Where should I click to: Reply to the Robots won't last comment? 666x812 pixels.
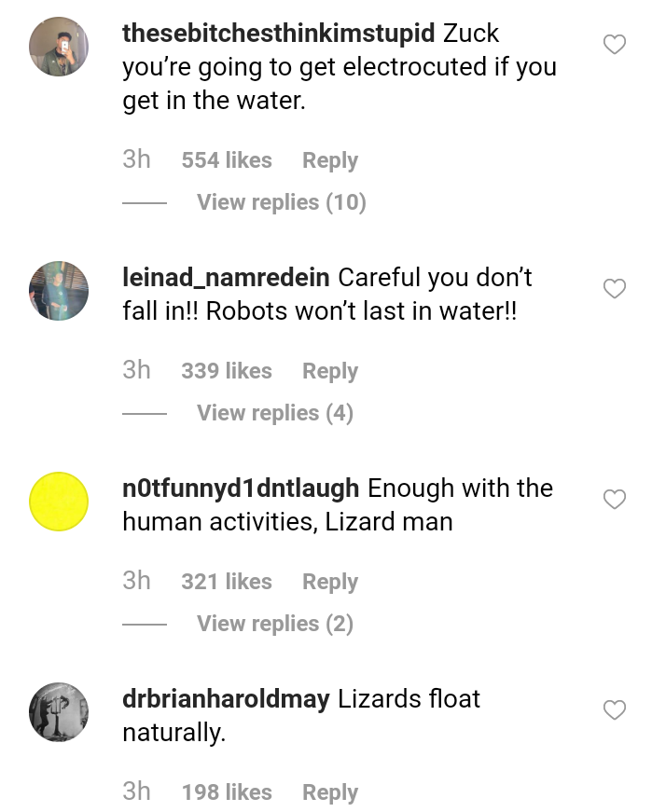329,371
